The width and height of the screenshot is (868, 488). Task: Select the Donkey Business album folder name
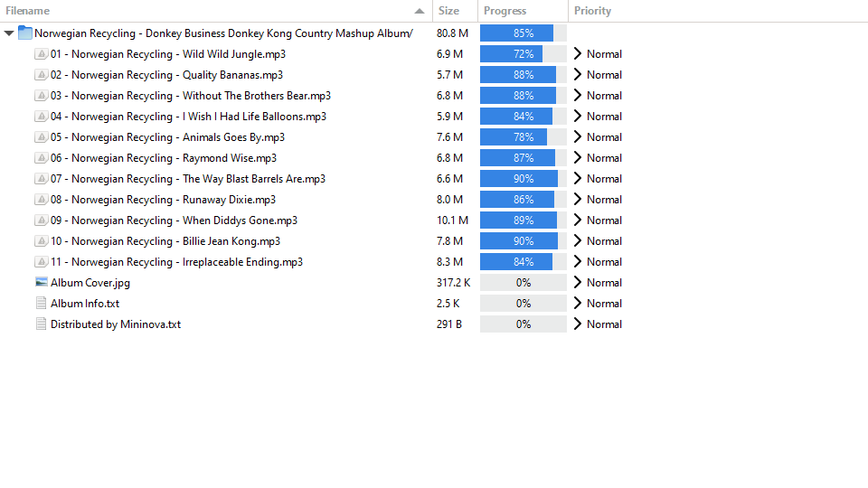tap(223, 33)
